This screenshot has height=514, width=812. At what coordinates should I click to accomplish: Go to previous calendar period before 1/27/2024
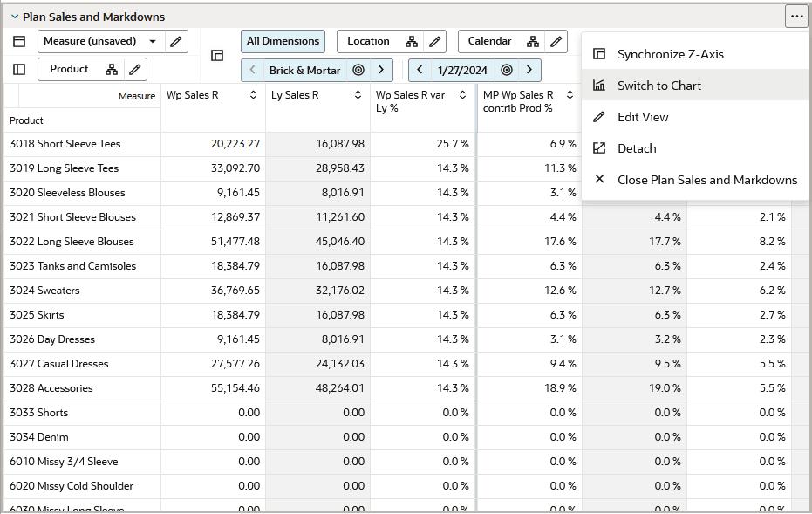[420, 70]
